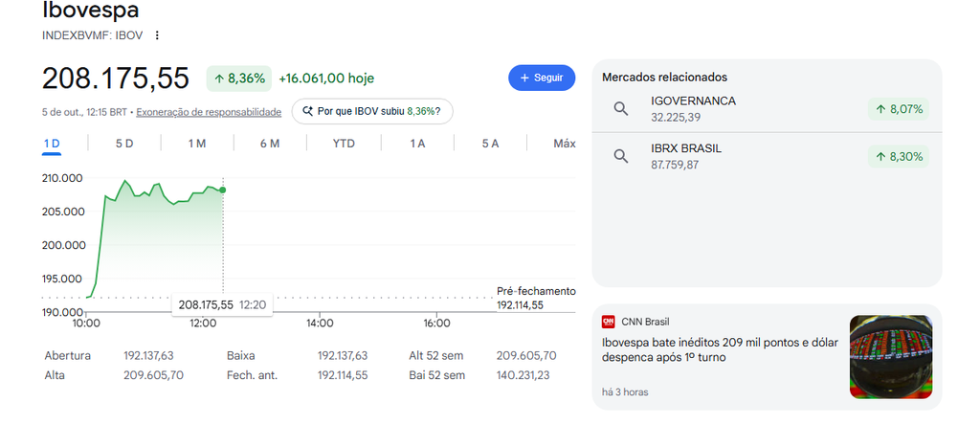Screen dimensions: 980x425
Task: Click the Bai 52 sem value 140.231,23
Action: tap(523, 375)
